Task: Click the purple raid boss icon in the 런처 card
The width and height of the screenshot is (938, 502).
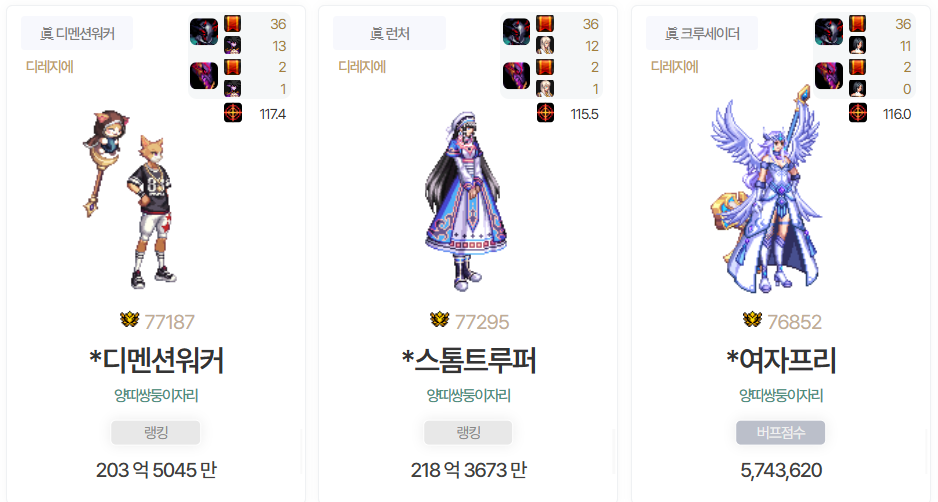Action: coord(516,75)
